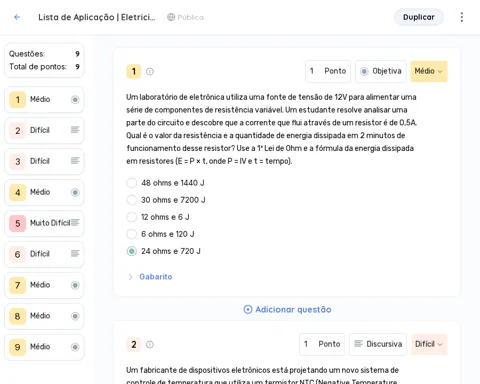This screenshot has height=384, width=480.
Task: Go back with the left arrow icon
Action: (x=17, y=17)
